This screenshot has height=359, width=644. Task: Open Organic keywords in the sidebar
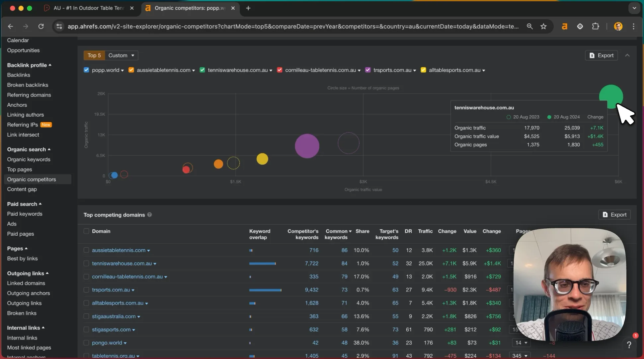[29, 159]
